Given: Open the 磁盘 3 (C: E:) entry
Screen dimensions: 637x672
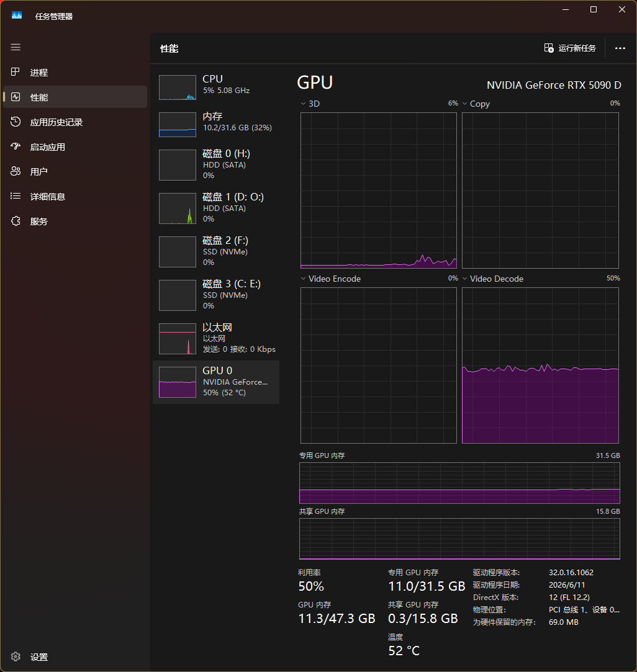Looking at the screenshot, I should pos(216,295).
